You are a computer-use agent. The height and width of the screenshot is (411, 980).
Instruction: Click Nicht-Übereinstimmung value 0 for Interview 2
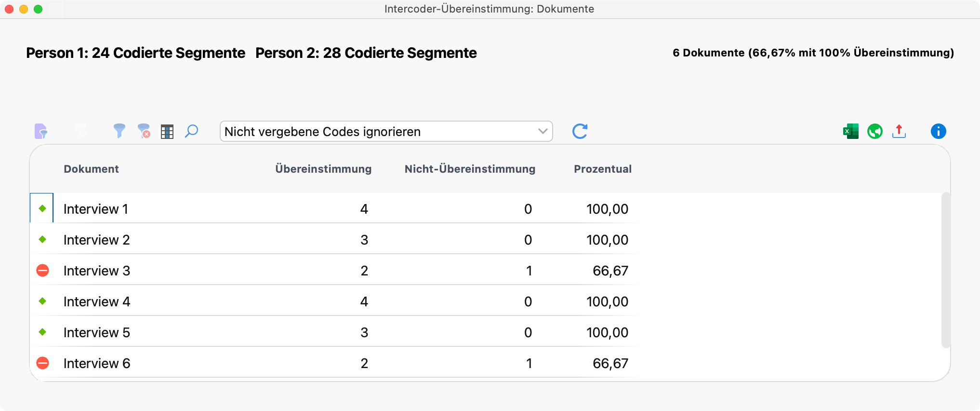pos(528,240)
